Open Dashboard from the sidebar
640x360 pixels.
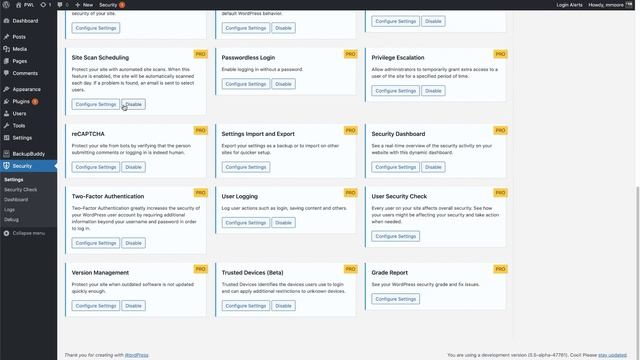click(x=25, y=21)
